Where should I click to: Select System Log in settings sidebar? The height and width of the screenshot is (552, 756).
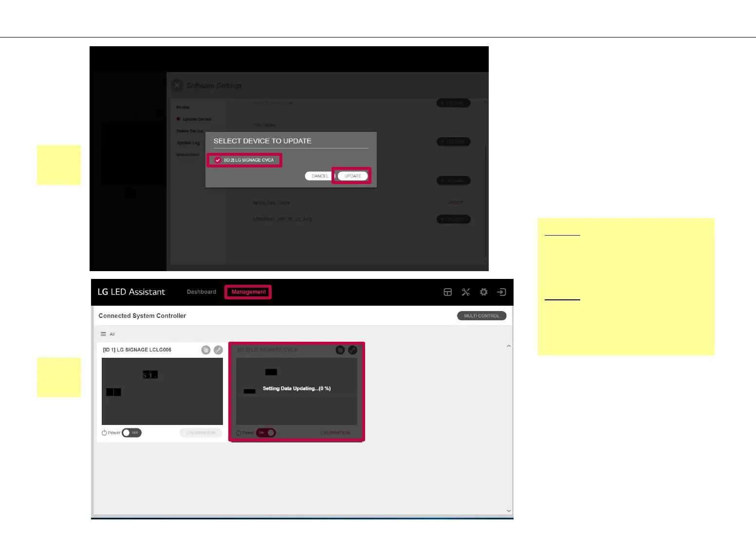188,143
